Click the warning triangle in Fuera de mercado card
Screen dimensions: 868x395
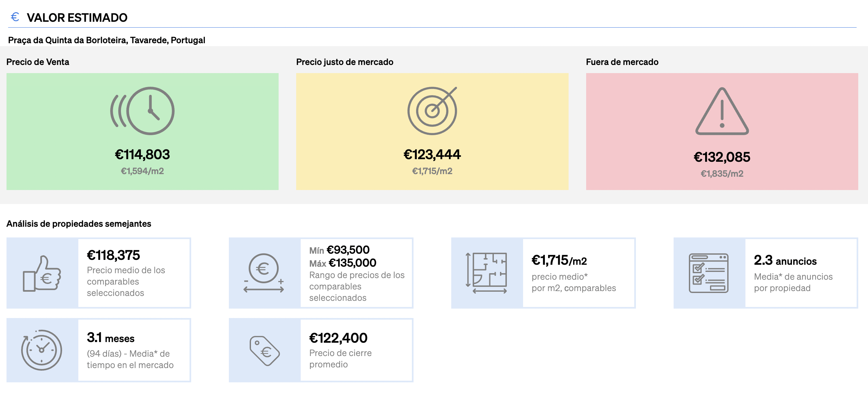722,111
